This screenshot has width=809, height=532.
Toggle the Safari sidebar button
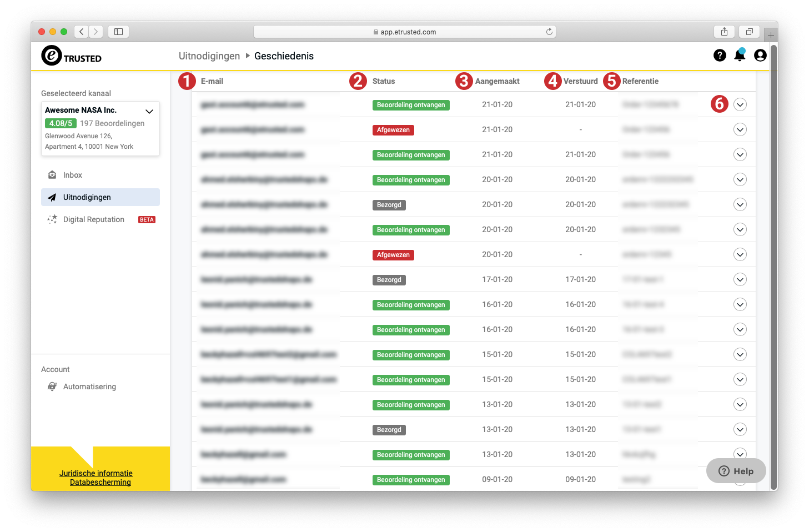click(118, 32)
